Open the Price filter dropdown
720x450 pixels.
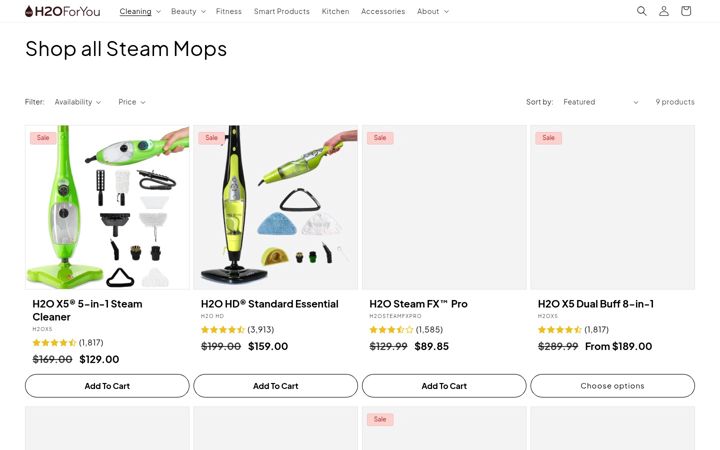(132, 102)
